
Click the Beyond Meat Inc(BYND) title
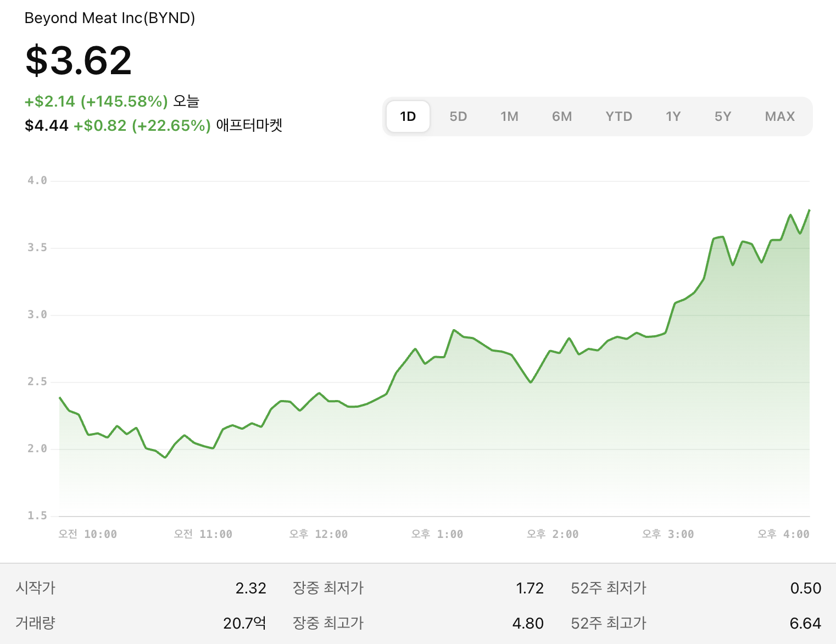[x=110, y=18]
